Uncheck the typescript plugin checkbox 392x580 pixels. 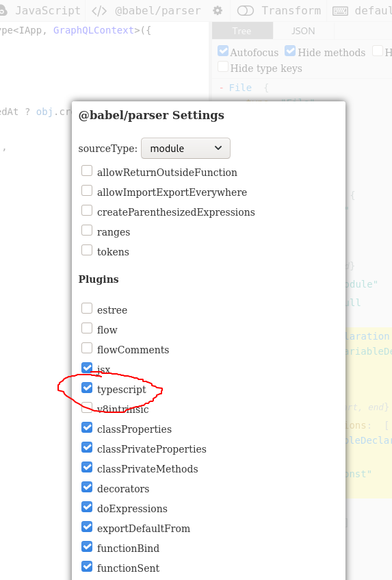(87, 388)
